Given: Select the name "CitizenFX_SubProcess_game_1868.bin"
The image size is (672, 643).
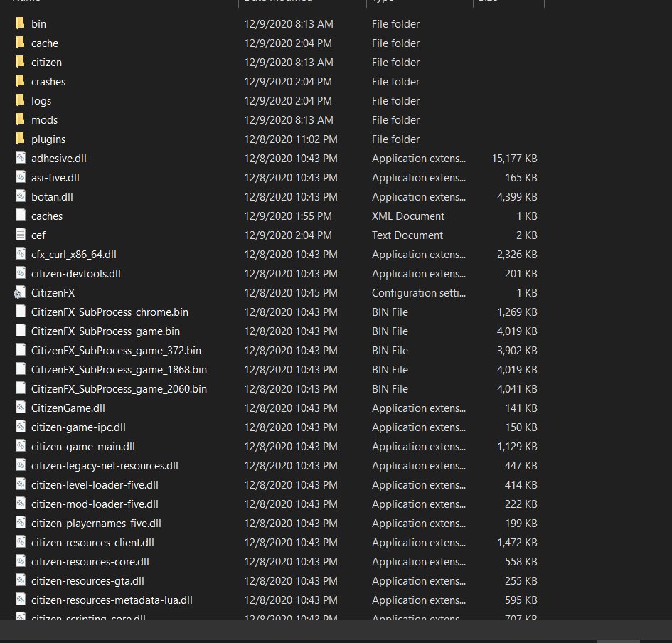Looking at the screenshot, I should 119,369.
